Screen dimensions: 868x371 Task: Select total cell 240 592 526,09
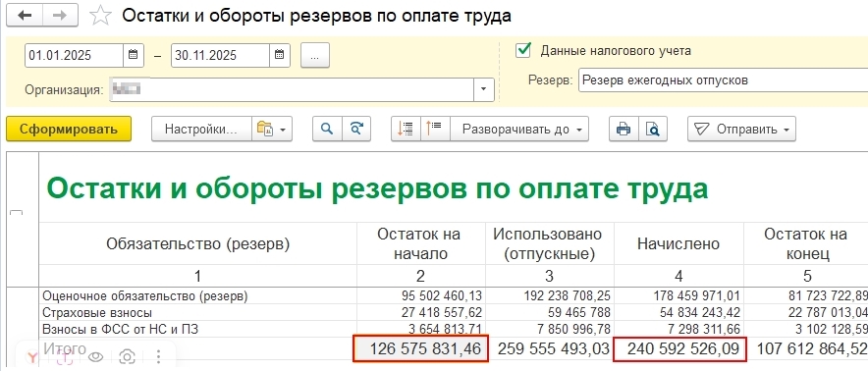tap(679, 349)
